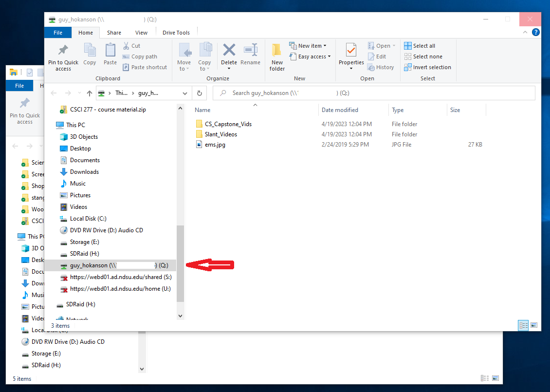This screenshot has width=550, height=392.
Task: Click the refresh button beside address bar
Action: tap(199, 93)
